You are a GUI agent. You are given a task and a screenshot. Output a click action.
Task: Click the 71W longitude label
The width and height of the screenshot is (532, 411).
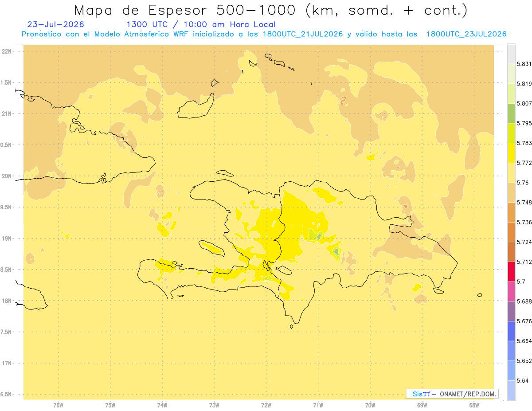point(318,405)
